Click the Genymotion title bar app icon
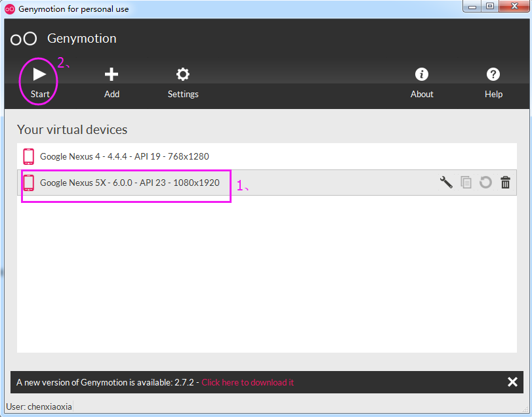This screenshot has width=532, height=417. point(9,9)
